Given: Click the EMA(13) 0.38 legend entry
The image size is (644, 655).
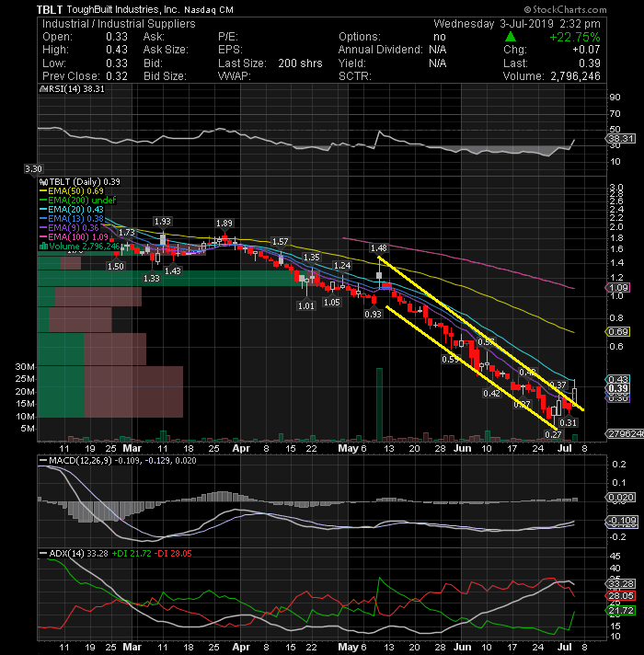Looking at the screenshot, I should point(72,219).
